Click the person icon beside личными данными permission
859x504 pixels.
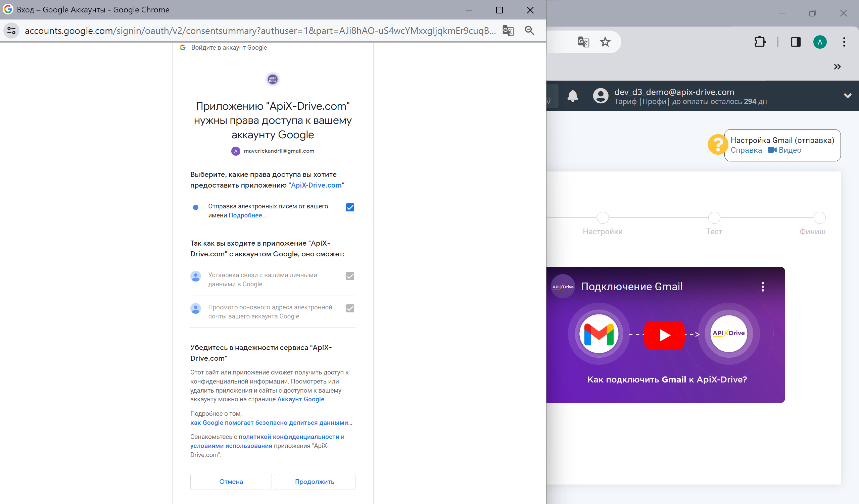pyautogui.click(x=196, y=276)
